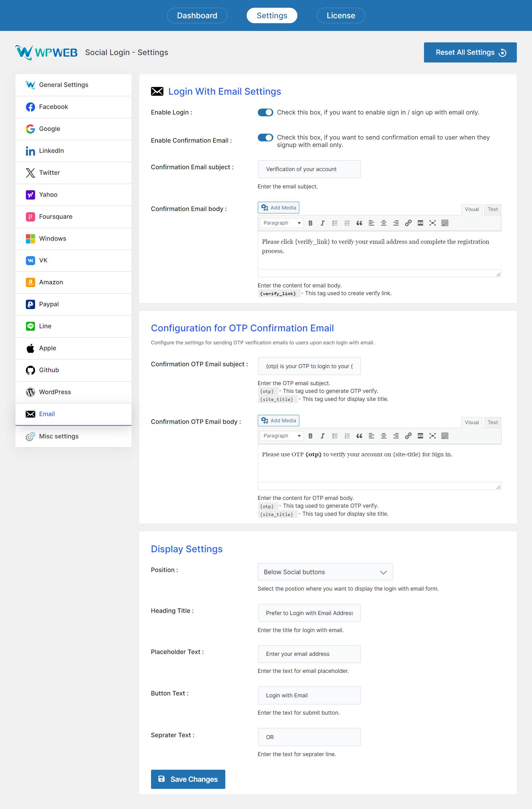Click bulleted list icon in Confirmation Email body editor
Screen dimensions: 532x809
coord(335,223)
